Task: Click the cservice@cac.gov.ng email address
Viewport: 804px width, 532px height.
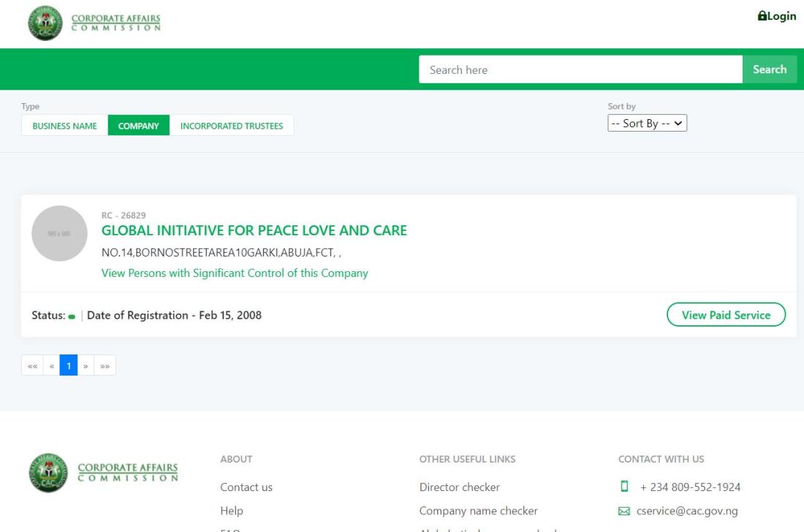Action: click(687, 511)
